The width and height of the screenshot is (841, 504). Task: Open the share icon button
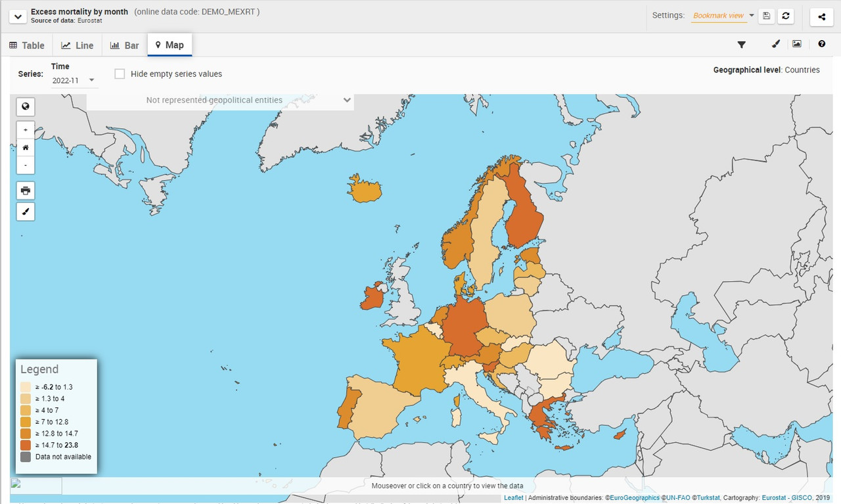pos(821,16)
